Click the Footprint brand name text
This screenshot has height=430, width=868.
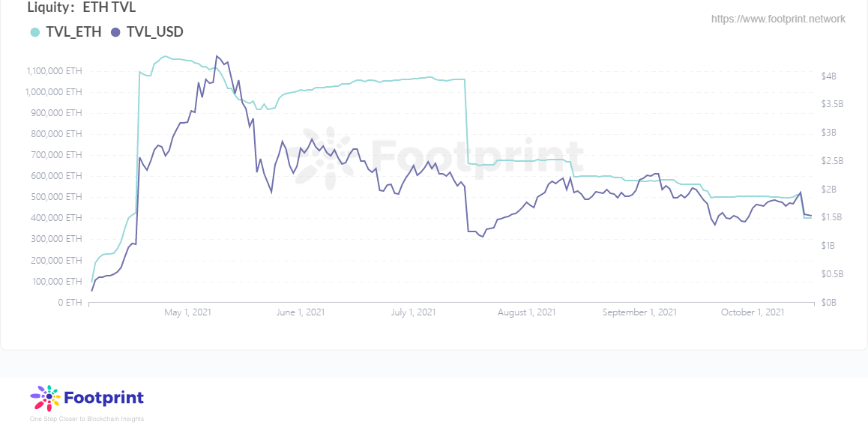[x=104, y=398]
